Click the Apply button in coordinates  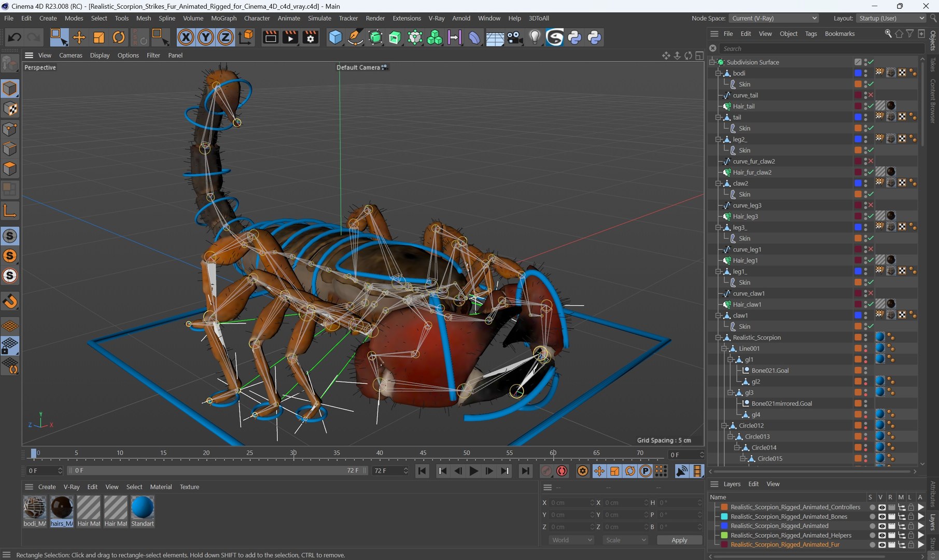point(679,540)
